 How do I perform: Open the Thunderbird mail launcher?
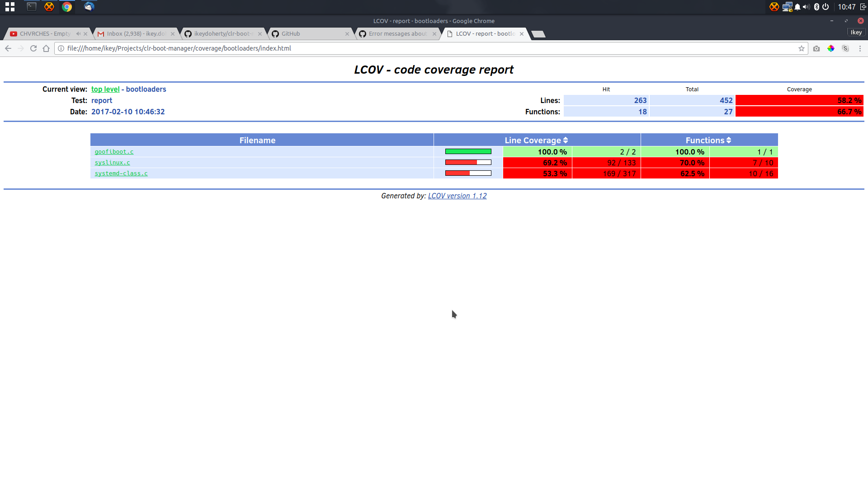pos(89,7)
